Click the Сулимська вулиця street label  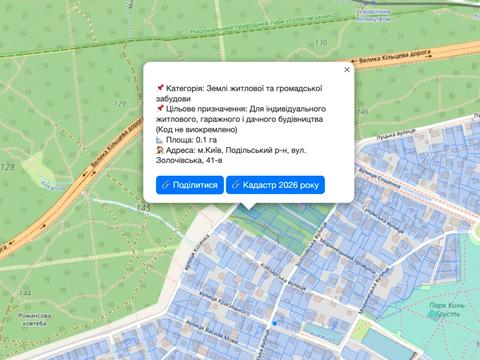coord(384,220)
